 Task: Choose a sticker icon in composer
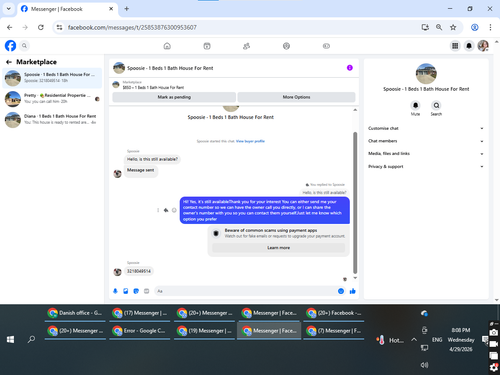tap(136, 291)
